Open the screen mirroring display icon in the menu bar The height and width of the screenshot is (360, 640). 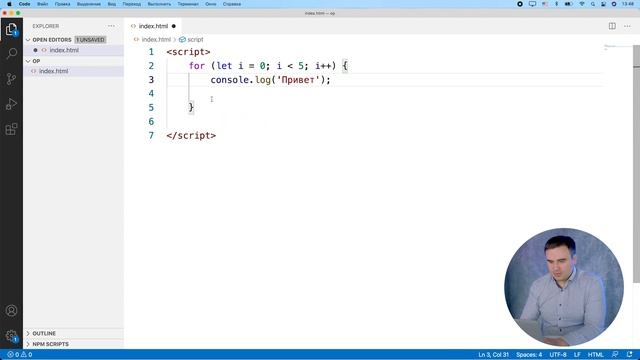coord(532,4)
